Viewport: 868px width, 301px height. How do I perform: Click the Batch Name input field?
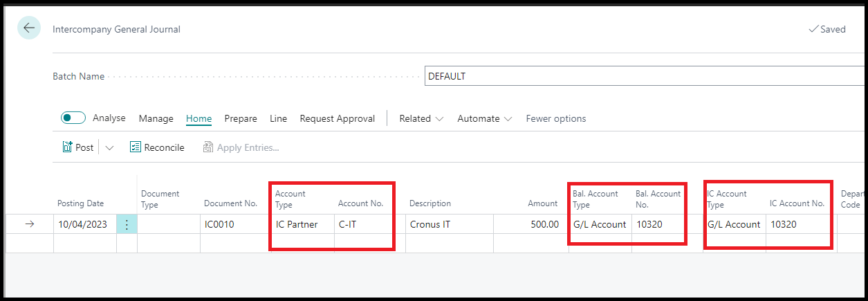(x=643, y=76)
